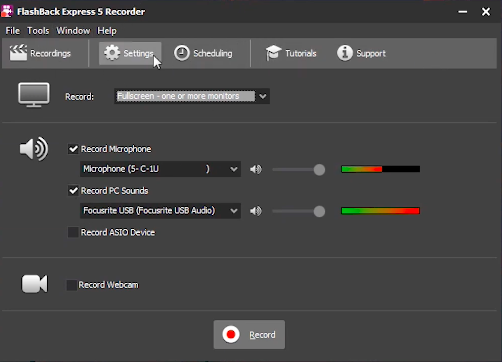Mute PC sounds via small speaker icon
Screen dimensions: 502x362
(x=256, y=211)
